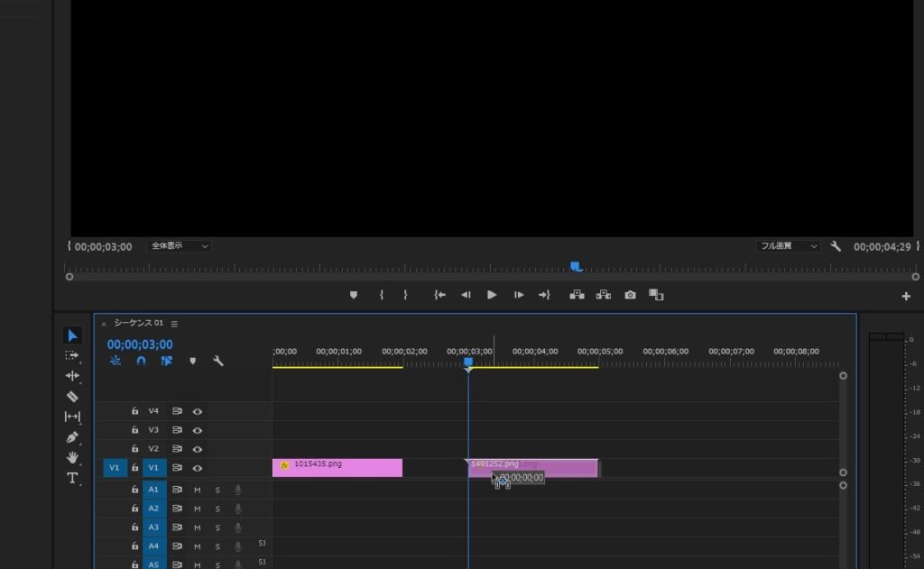The image size is (924, 569).
Task: Select the Type tool
Action: (x=72, y=478)
